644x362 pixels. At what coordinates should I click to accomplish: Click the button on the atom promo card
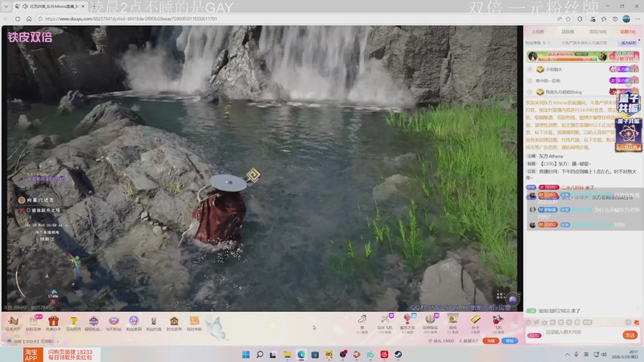pos(629,147)
